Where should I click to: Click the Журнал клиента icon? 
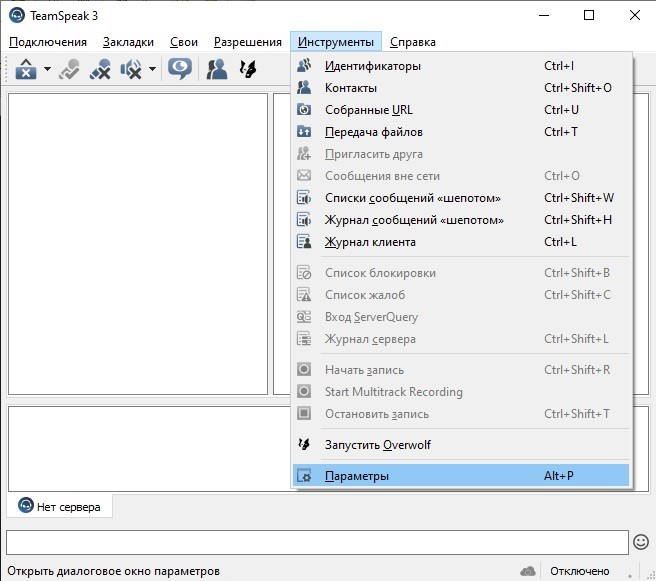click(304, 242)
